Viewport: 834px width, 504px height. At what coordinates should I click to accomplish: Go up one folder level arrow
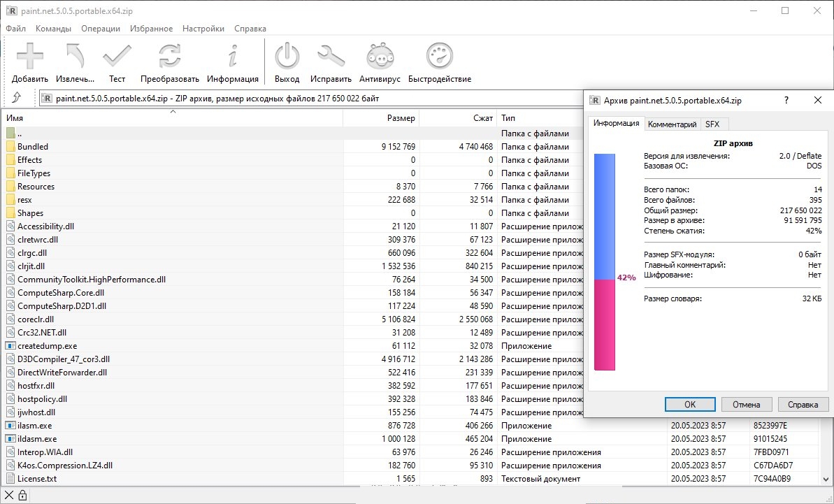click(x=17, y=98)
